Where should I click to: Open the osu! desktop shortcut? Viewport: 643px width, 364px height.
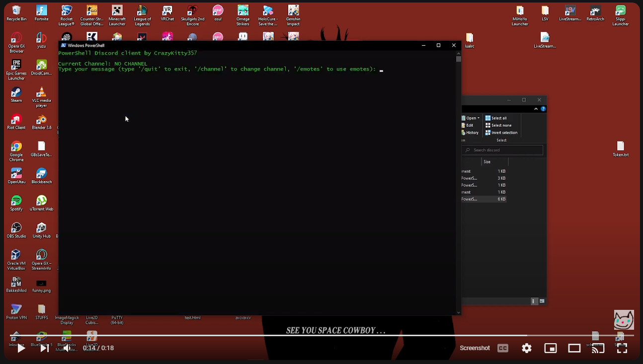click(218, 13)
